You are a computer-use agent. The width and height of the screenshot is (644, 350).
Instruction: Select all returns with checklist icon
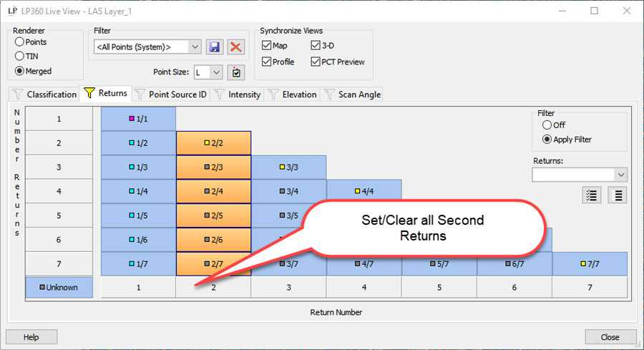(x=592, y=195)
